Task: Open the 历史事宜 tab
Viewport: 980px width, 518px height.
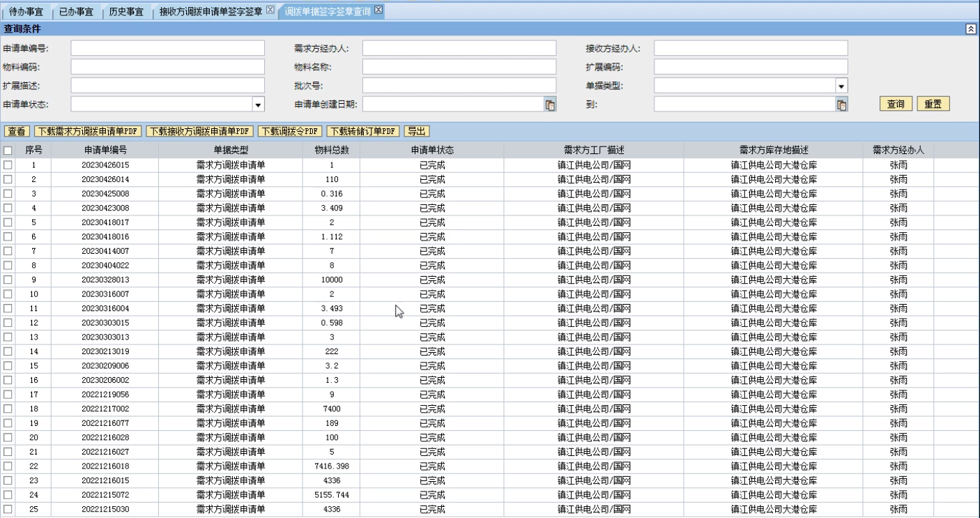Action: coord(126,11)
